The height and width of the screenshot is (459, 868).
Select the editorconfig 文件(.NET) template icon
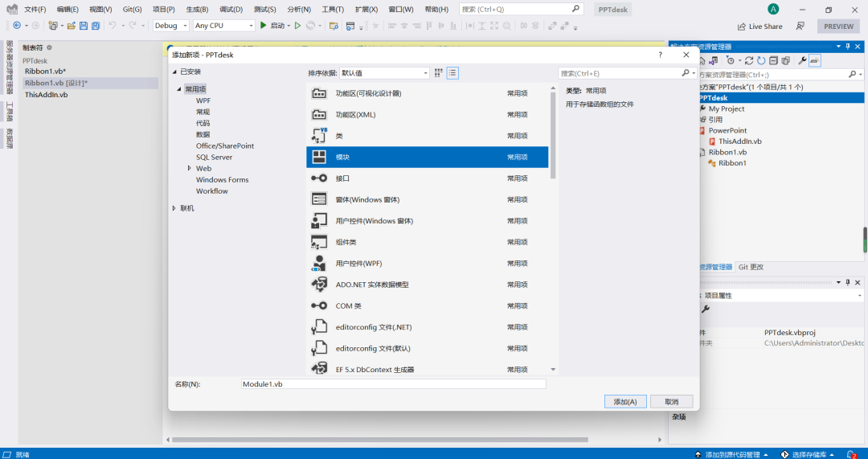pyautogui.click(x=318, y=326)
